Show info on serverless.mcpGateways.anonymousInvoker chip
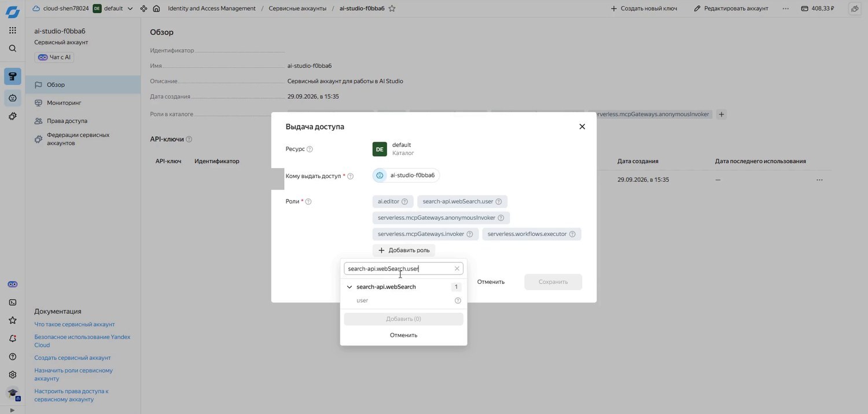This screenshot has width=868, height=414. pyautogui.click(x=501, y=218)
